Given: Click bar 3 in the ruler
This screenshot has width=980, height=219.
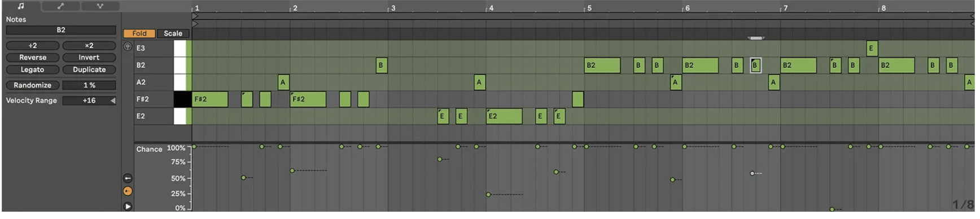Looking at the screenshot, I should point(393,8).
